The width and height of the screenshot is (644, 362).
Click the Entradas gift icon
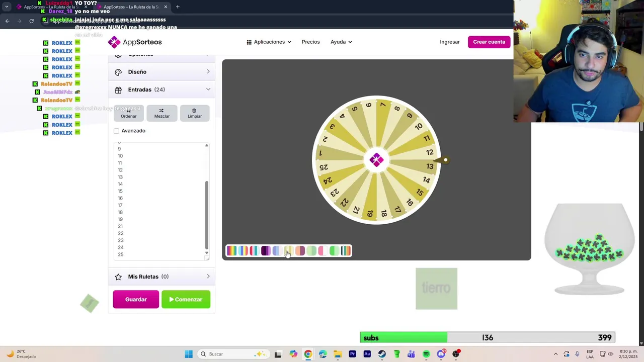click(118, 89)
